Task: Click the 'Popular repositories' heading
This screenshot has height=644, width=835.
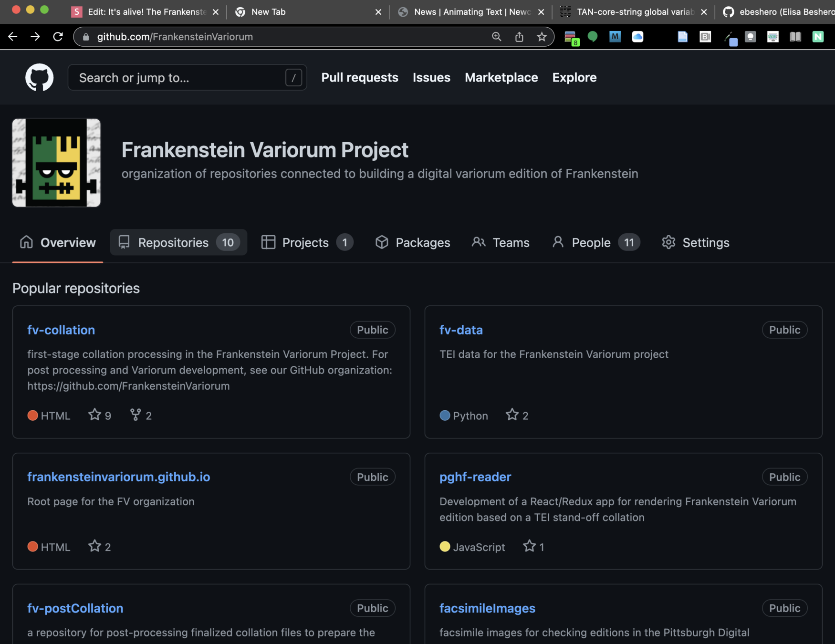Action: click(x=76, y=288)
